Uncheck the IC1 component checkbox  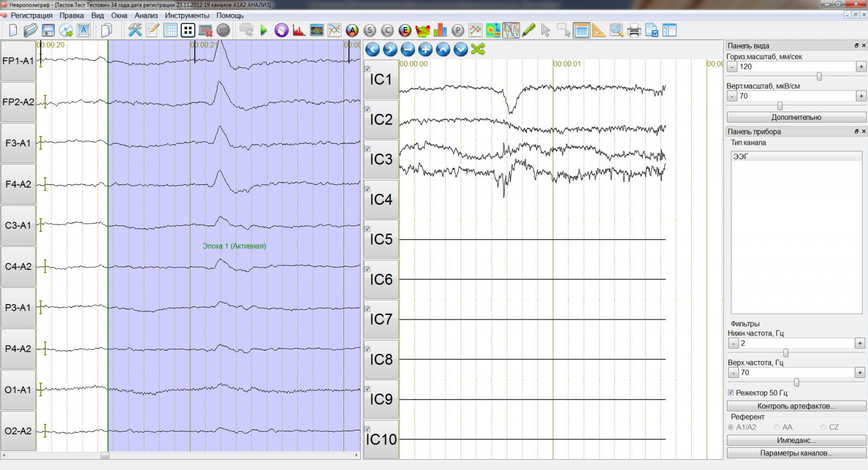(368, 69)
